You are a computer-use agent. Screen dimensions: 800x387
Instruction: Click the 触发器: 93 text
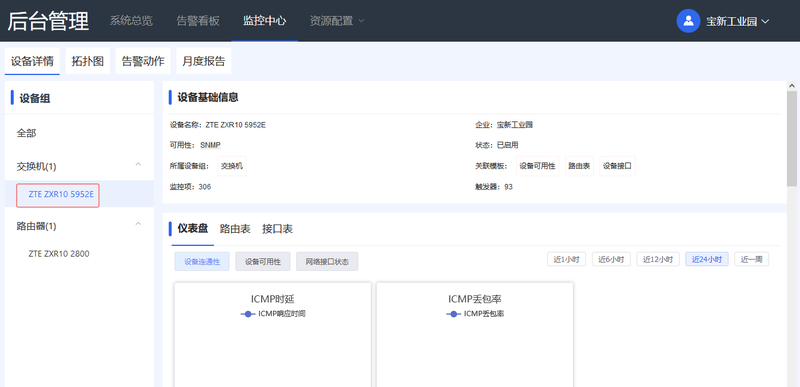[494, 187]
